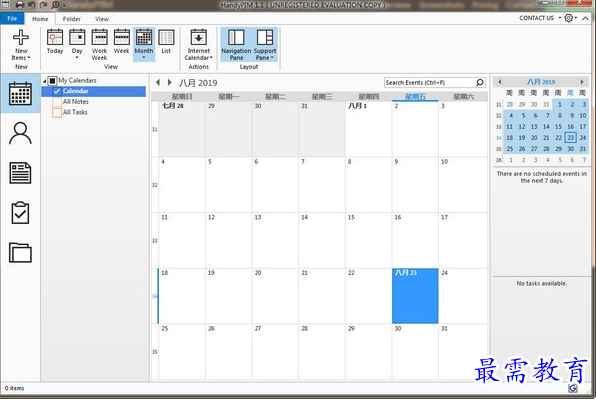Toggle the Support Pane
Image resolution: width=596 pixels, height=402 pixels.
[265, 45]
